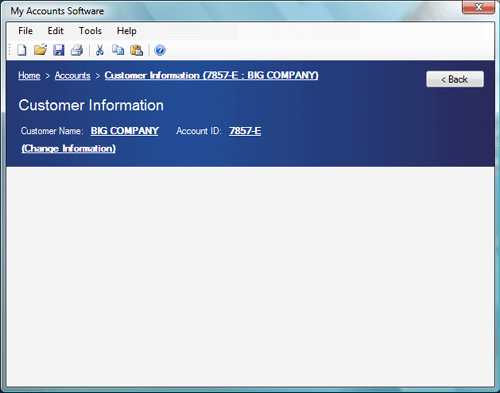Click the Change Information link
Image resolution: width=500 pixels, height=393 pixels.
69,148
